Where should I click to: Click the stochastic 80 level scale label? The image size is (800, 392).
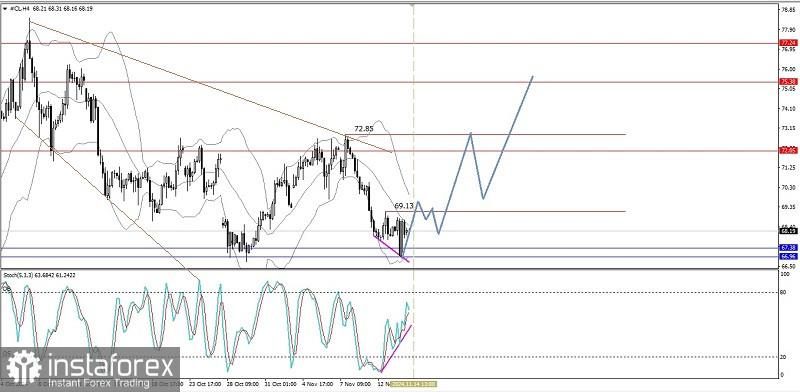pos(782,292)
